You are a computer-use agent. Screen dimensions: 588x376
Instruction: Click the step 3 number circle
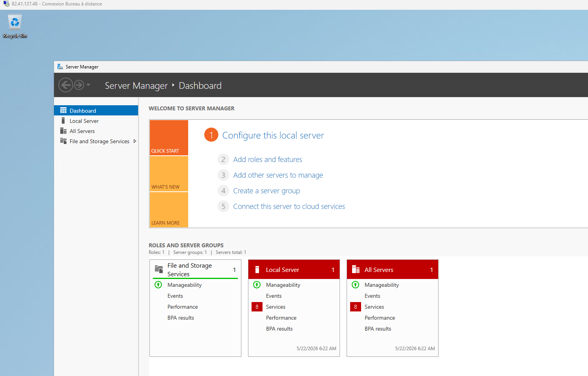223,175
